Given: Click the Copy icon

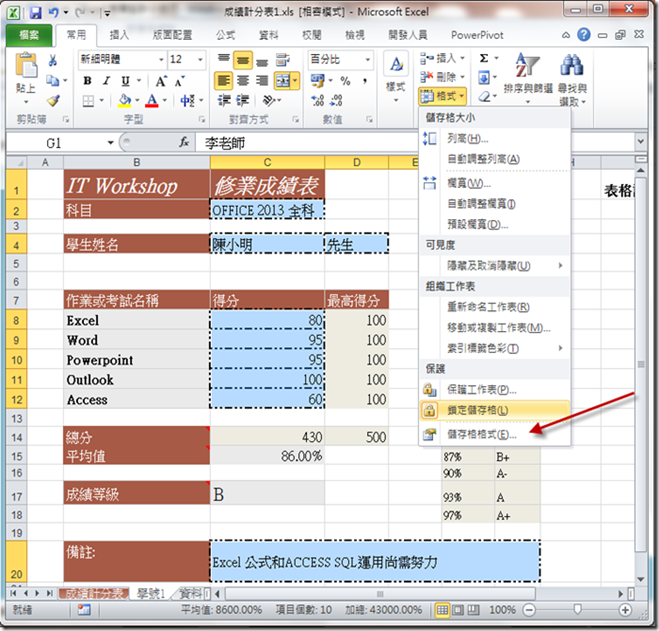Looking at the screenshot, I should coord(53,80).
